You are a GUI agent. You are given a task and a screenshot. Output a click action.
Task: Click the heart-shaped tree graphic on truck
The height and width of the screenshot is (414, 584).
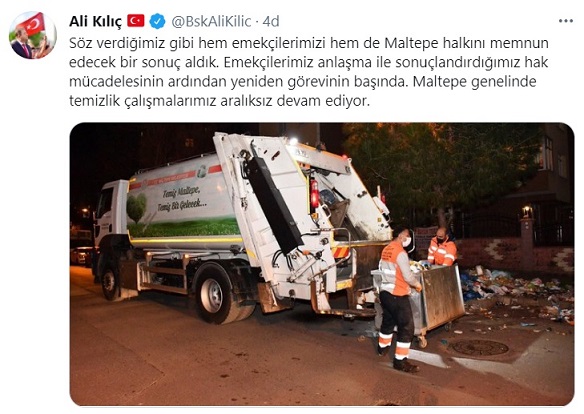coord(136,207)
